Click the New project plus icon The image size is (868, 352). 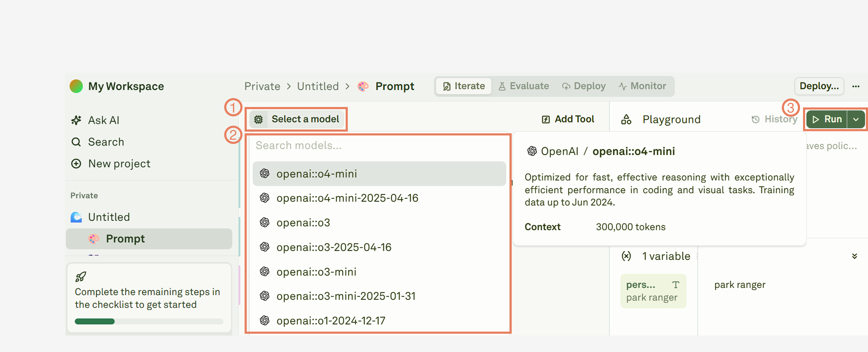[x=76, y=164]
